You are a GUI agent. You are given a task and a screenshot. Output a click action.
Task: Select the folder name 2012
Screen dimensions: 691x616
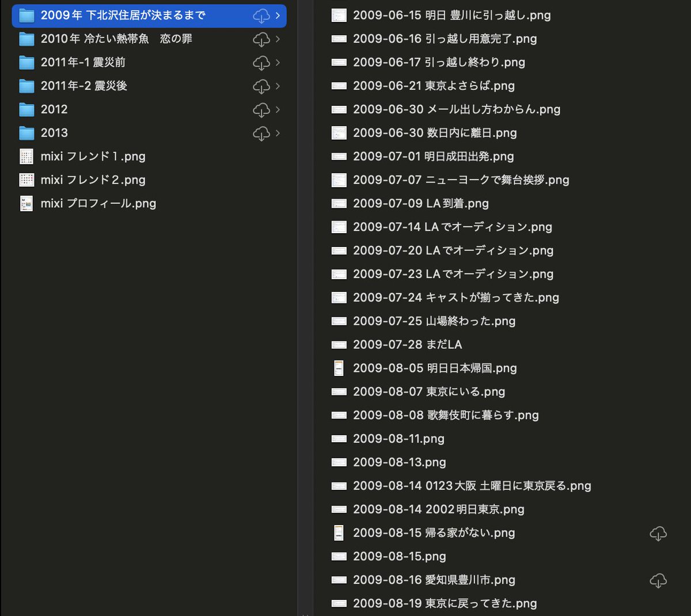pos(54,109)
